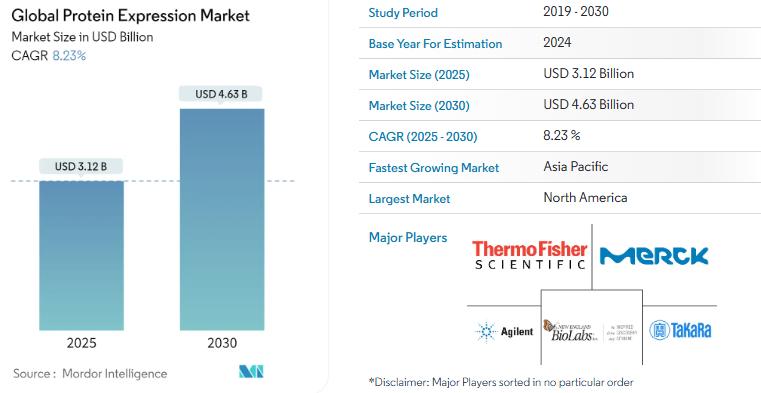Select the 2030 market size bar
This screenshot has height=393, width=761.
point(222,219)
